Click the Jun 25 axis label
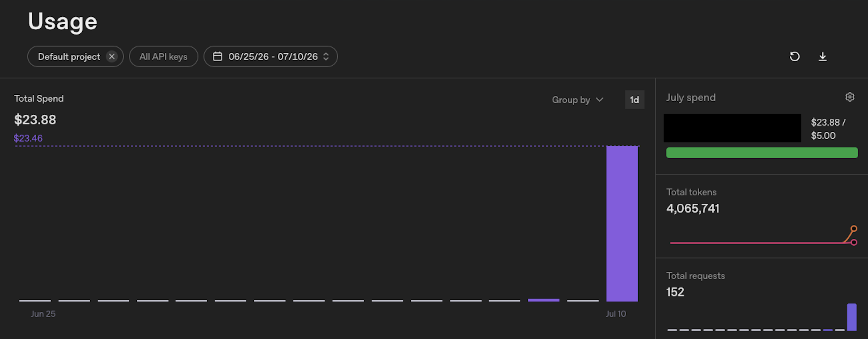The image size is (868, 339). pos(43,314)
